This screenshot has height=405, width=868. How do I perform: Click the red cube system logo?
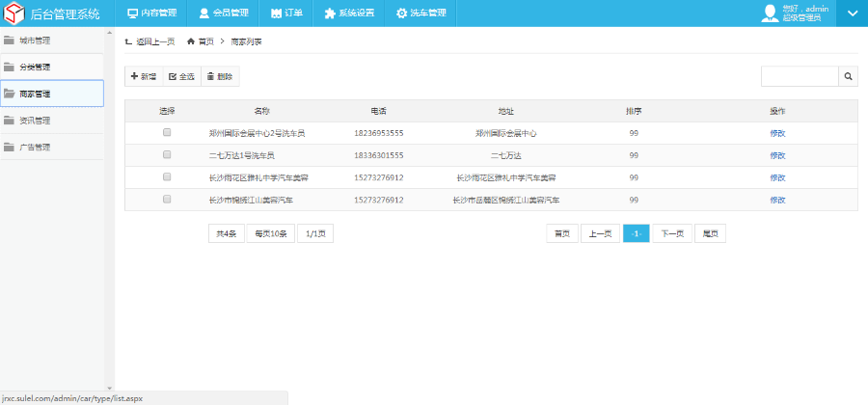pos(14,13)
